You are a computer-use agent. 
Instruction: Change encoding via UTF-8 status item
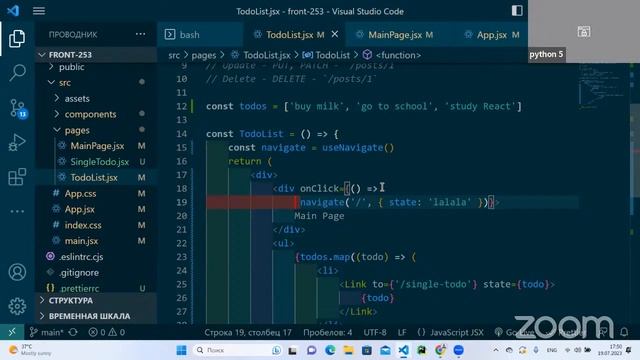coord(375,332)
